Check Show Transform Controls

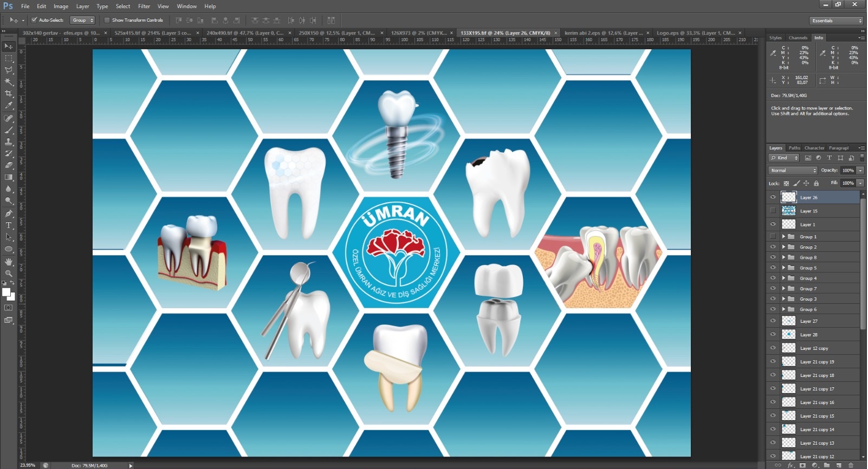point(107,20)
